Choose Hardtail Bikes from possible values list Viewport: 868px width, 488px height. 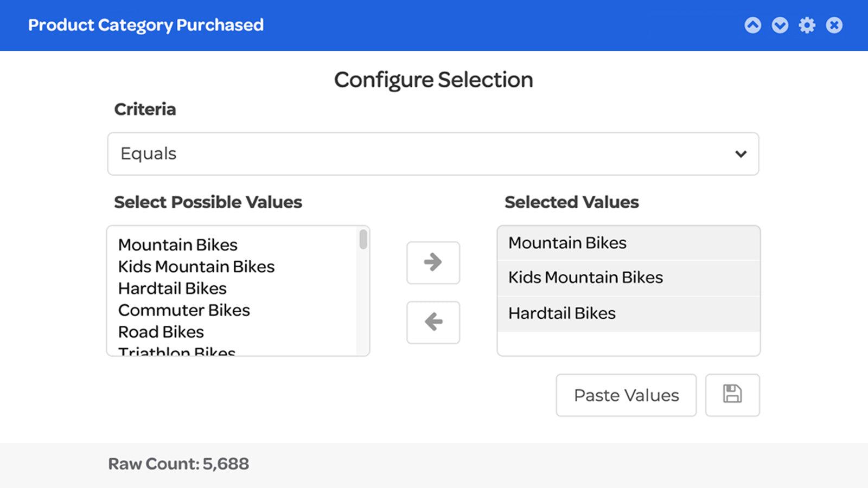click(173, 288)
